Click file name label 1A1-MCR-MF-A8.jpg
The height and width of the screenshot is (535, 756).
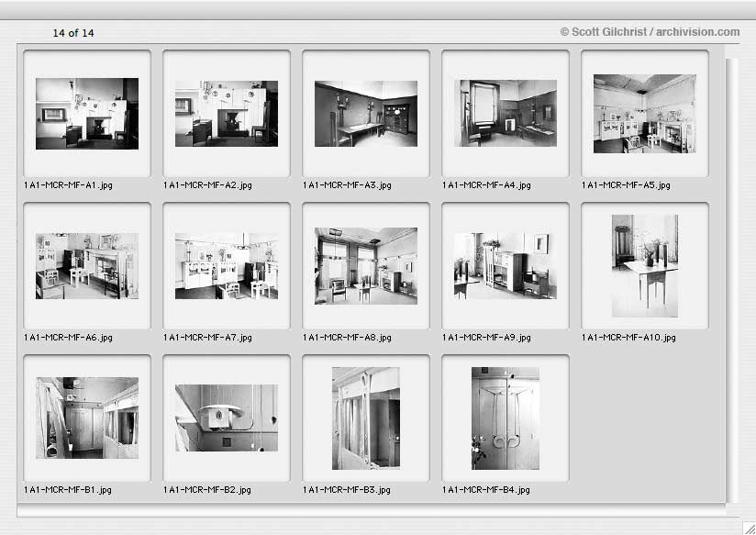(x=347, y=338)
